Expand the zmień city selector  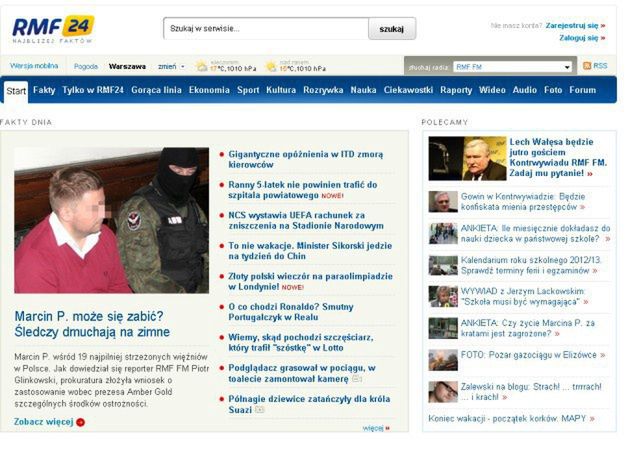click(x=171, y=67)
